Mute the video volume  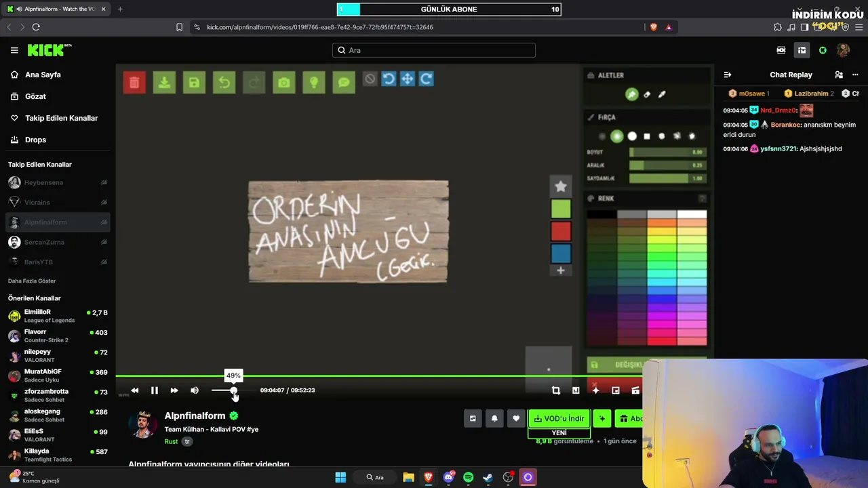pos(195,390)
